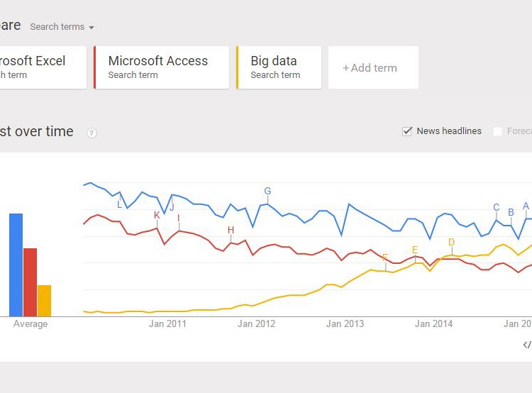Select the Microsoft Access search term card
Screen dimensions: 532x393
tap(162, 67)
